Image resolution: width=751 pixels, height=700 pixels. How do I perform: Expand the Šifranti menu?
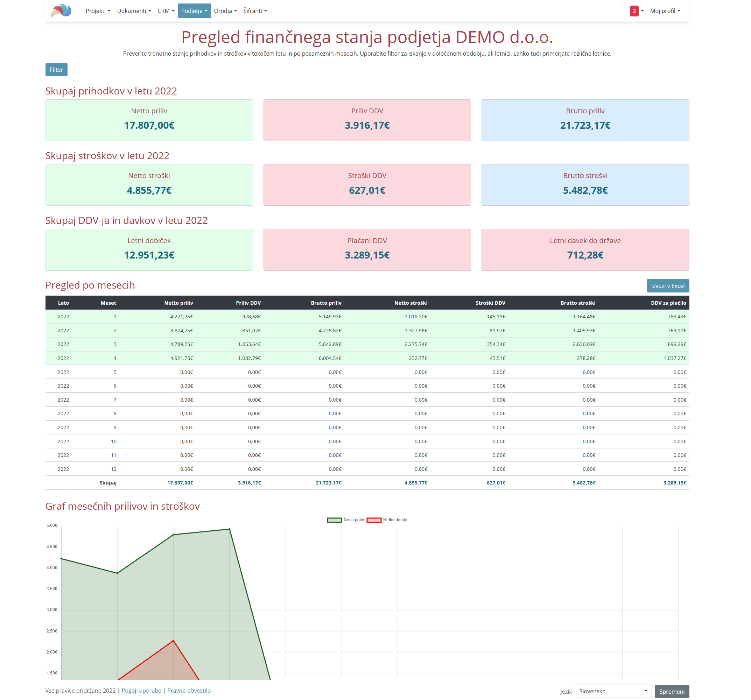(255, 11)
